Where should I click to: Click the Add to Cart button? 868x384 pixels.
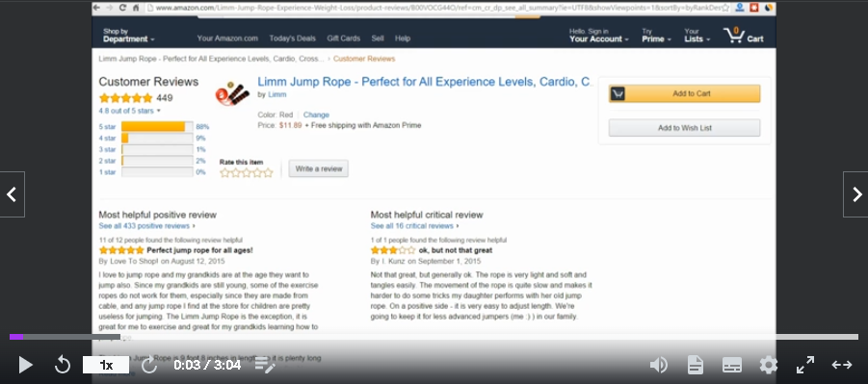click(684, 93)
